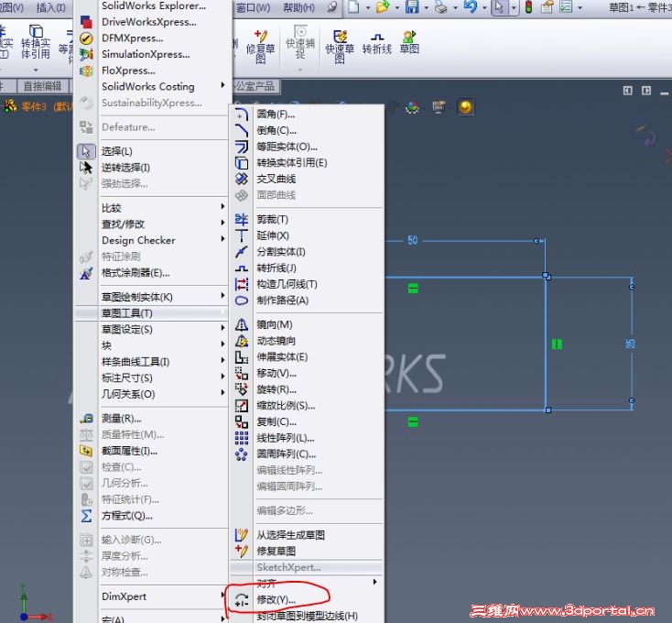Click the Linear Pattern (线性阵列) grid icon

click(242, 438)
